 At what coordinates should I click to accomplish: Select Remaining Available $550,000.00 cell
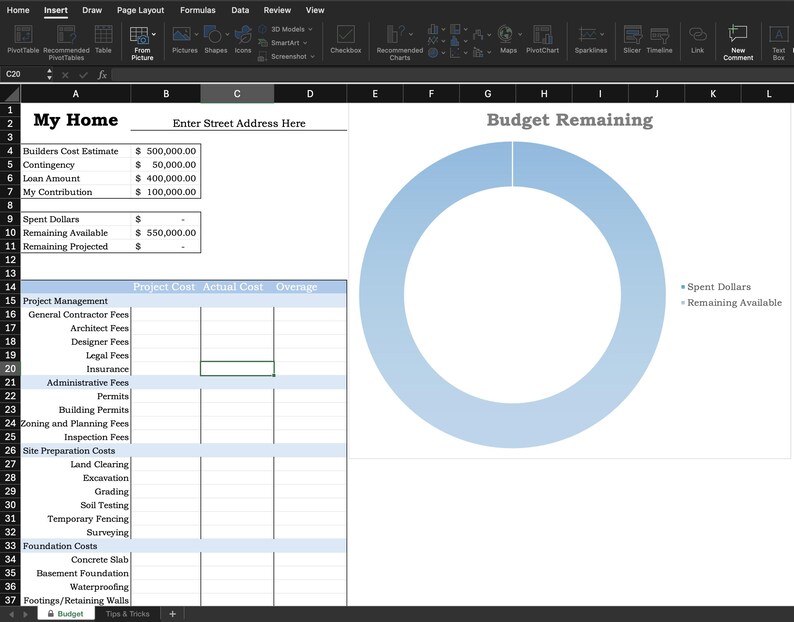(x=166, y=233)
